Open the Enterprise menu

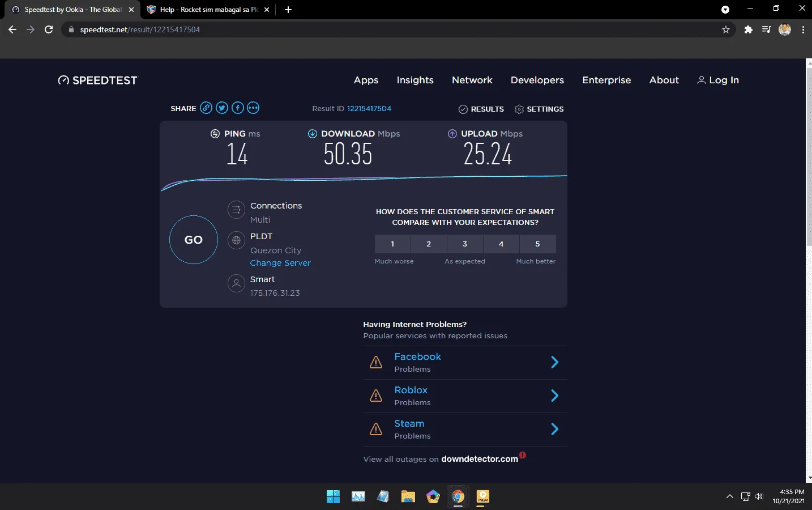click(606, 80)
